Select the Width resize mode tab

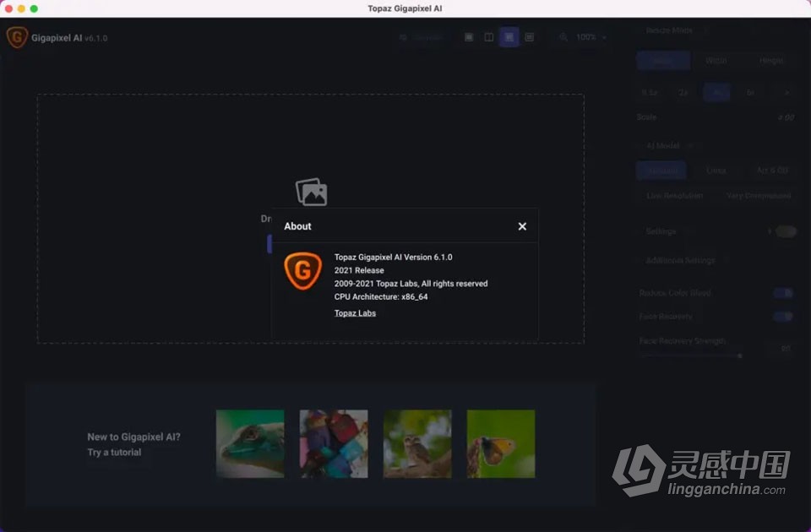[x=716, y=61]
